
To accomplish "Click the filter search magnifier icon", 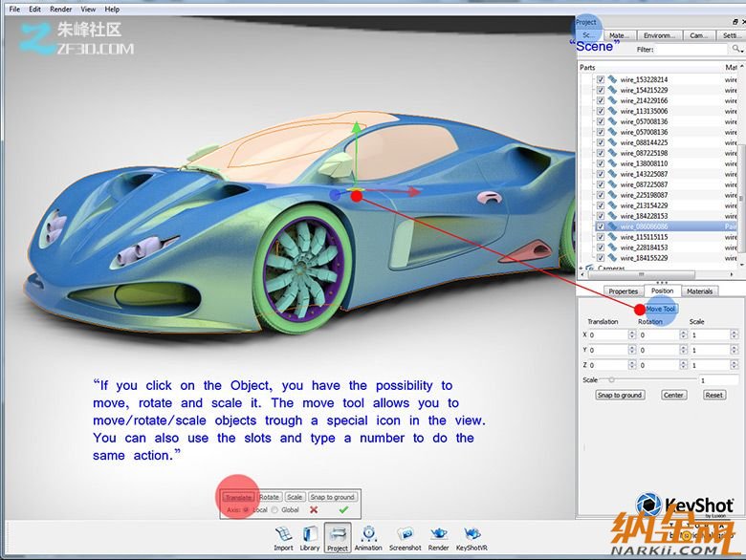I will click(x=735, y=49).
